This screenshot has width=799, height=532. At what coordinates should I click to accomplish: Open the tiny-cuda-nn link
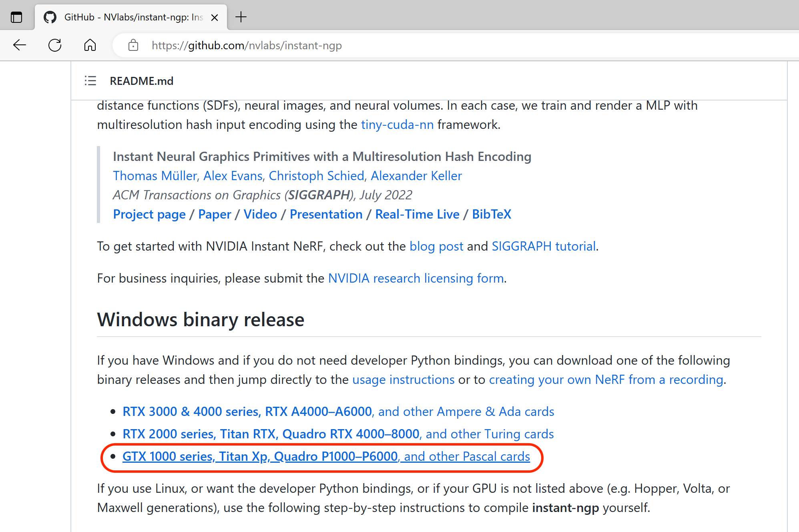(x=397, y=124)
